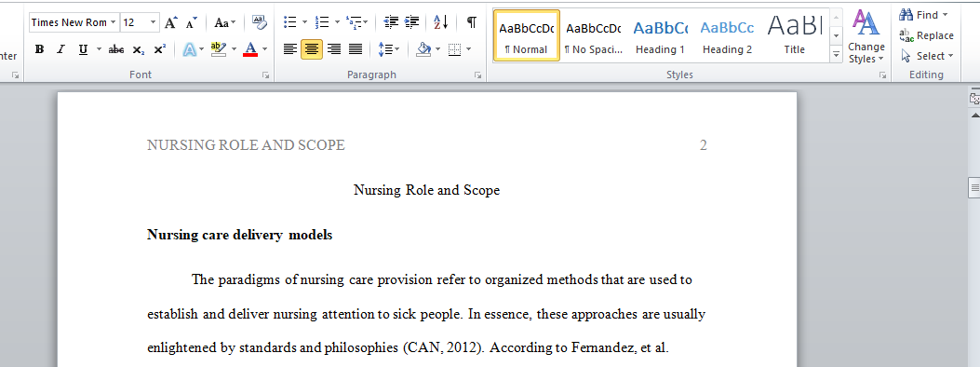Apply superscript formatting
Image resolution: width=980 pixels, height=367 pixels.
(x=160, y=49)
